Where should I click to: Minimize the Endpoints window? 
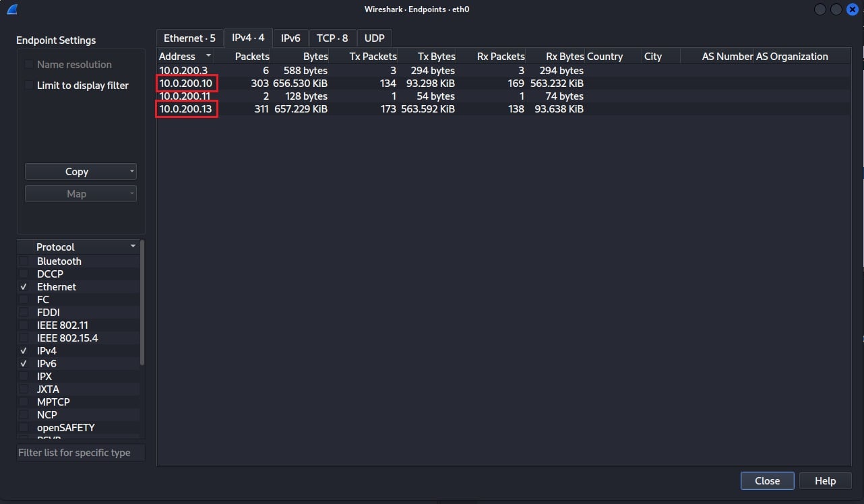820,9
